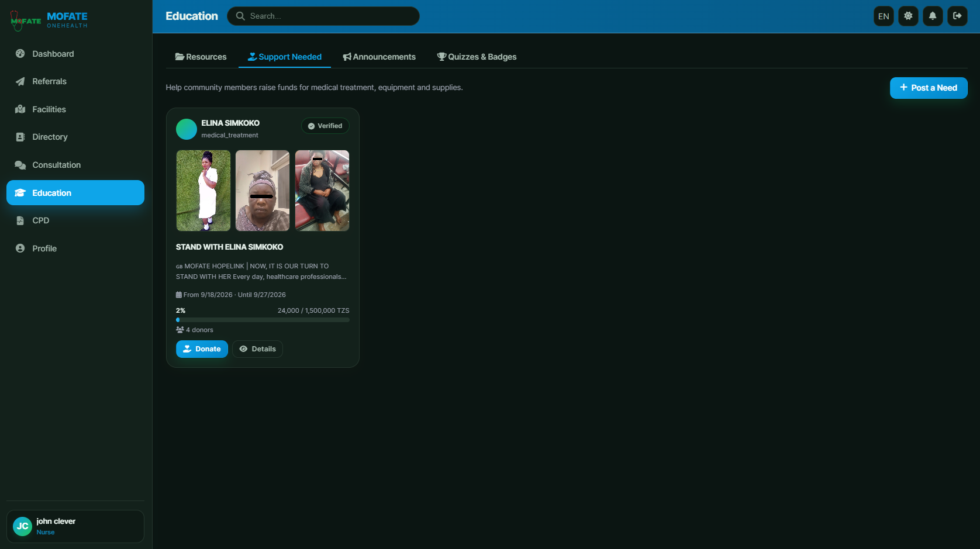
Task: Switch to the Announcements tab
Action: coord(379,57)
